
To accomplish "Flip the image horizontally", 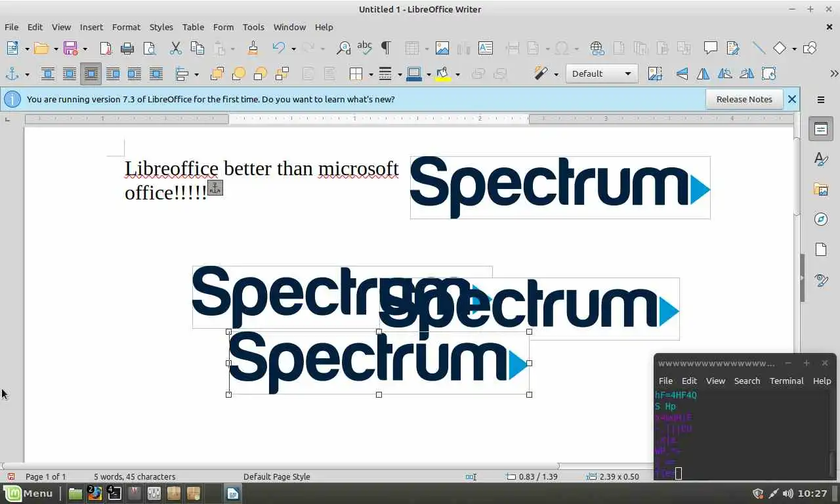I will click(x=703, y=73).
